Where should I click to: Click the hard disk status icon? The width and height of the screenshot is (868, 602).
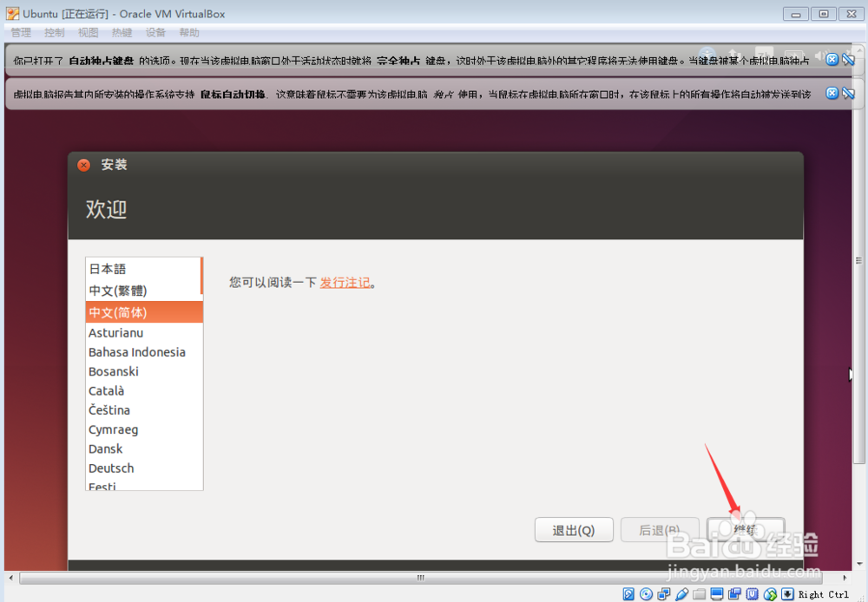coord(628,593)
